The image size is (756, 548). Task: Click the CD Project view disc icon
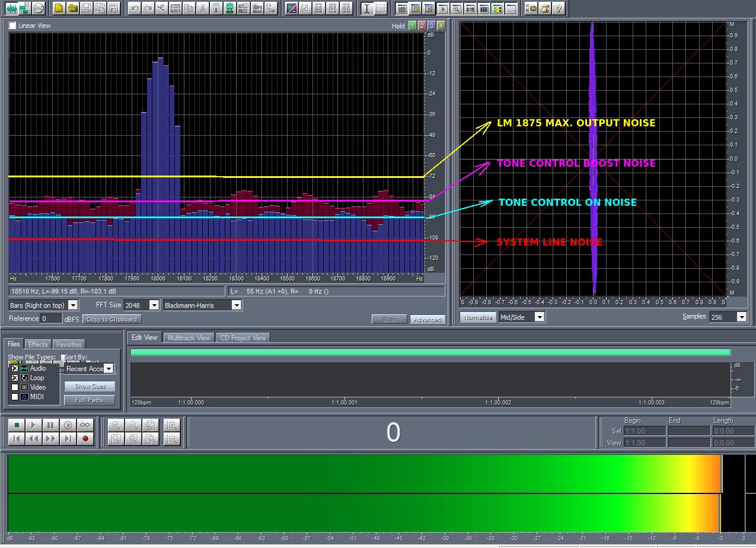point(39,8)
